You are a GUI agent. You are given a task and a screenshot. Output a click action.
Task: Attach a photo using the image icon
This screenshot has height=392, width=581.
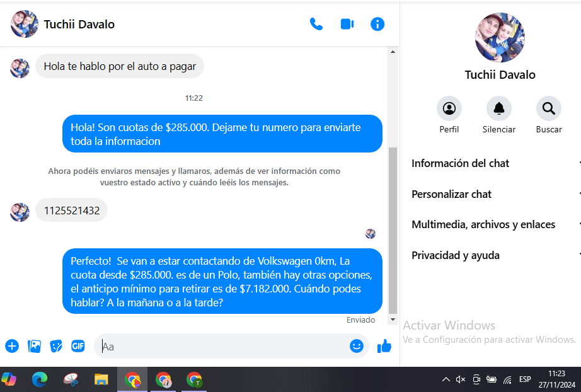pyautogui.click(x=34, y=346)
